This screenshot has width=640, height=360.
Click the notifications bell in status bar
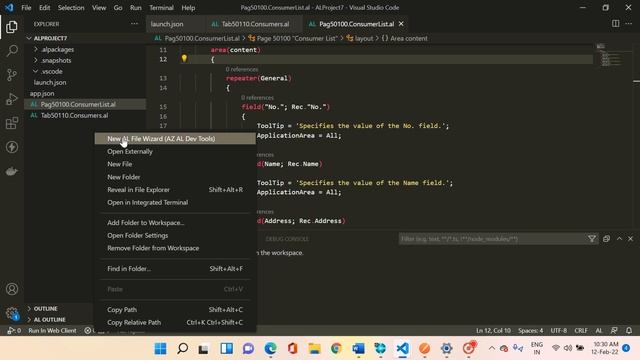(x=629, y=330)
